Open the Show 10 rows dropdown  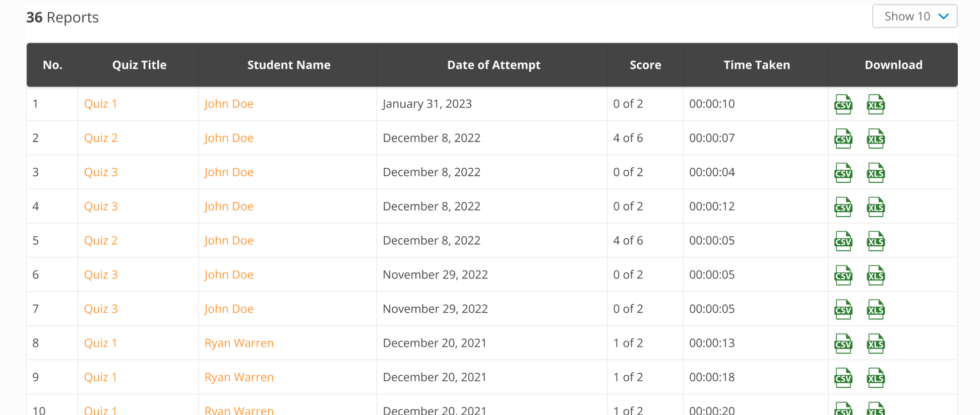(914, 17)
